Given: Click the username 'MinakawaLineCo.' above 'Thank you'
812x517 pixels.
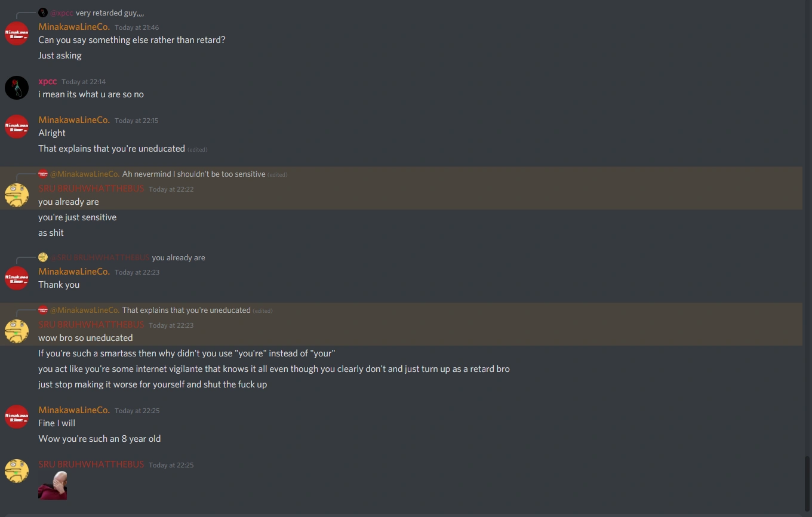Looking at the screenshot, I should [x=73, y=271].
